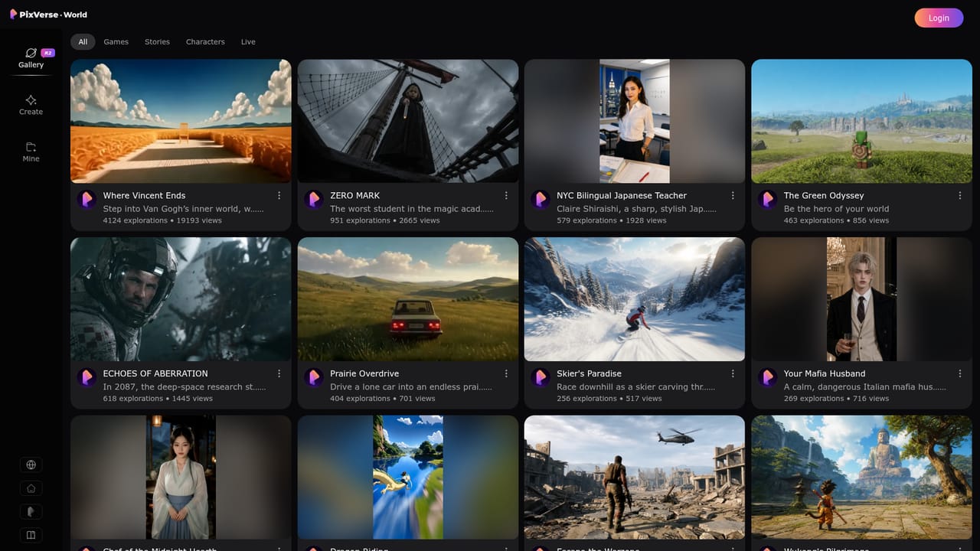Open more options for NYC Bilingual Japanese Teacher
This screenshot has width=980, height=551.
coord(733,196)
